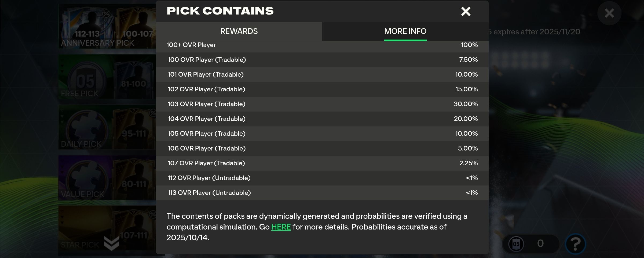Click the 103 OVR Player Tradable row
Screen dimensions: 644x258
(322, 104)
